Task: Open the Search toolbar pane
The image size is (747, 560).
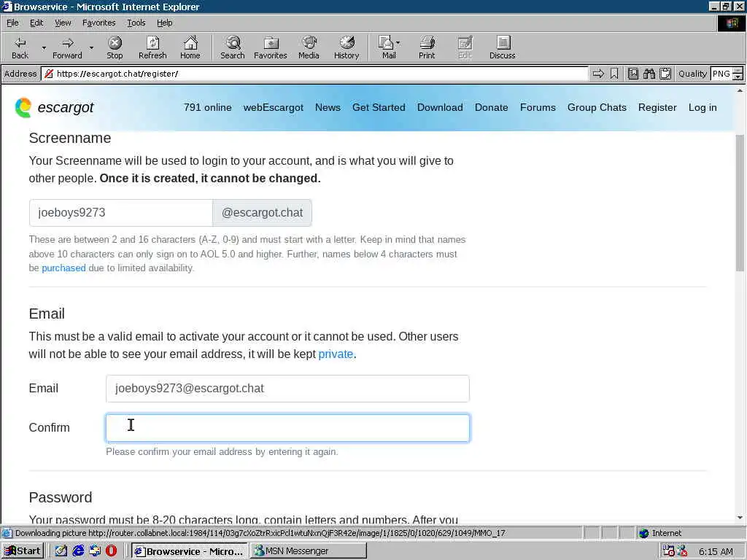Action: coord(233,47)
